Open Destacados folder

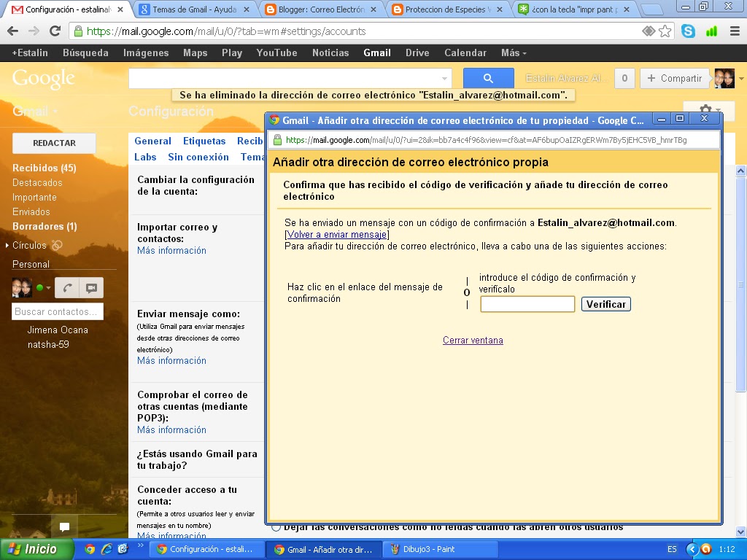tap(37, 182)
